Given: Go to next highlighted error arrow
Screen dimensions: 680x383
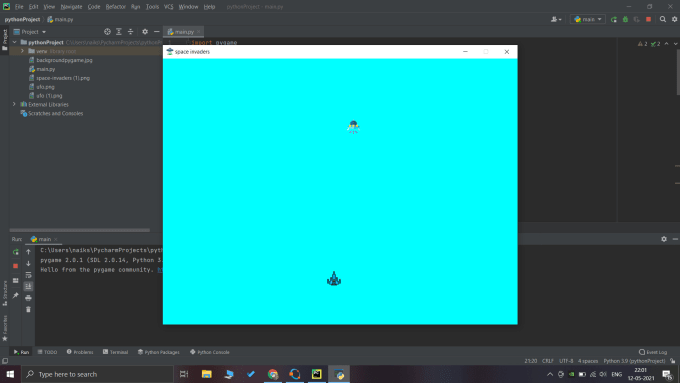Looking at the screenshot, I should (x=675, y=44).
